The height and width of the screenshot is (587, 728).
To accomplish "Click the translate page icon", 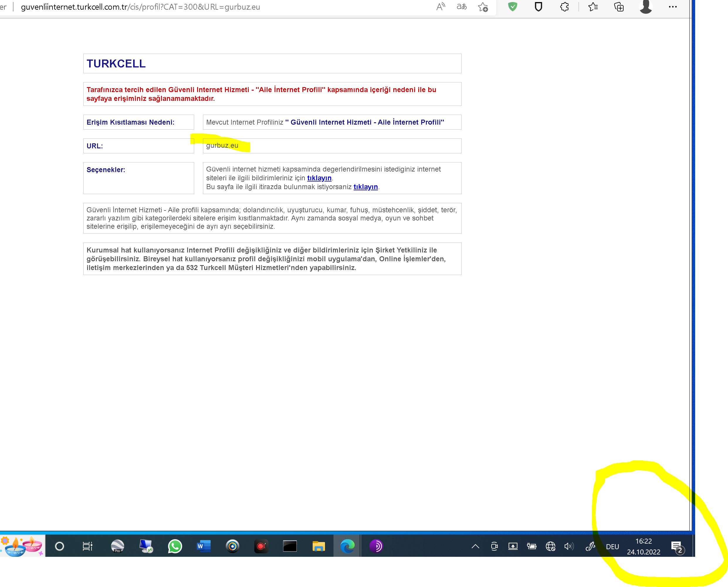I will click(x=461, y=7).
